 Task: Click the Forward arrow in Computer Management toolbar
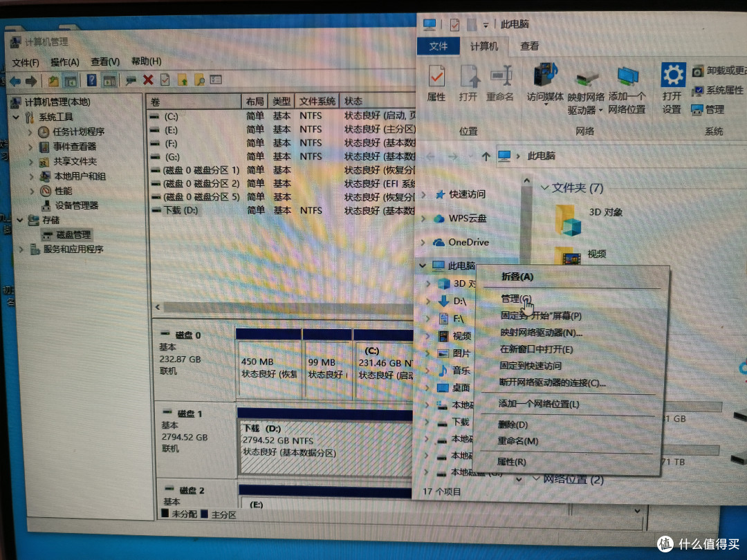coord(31,81)
